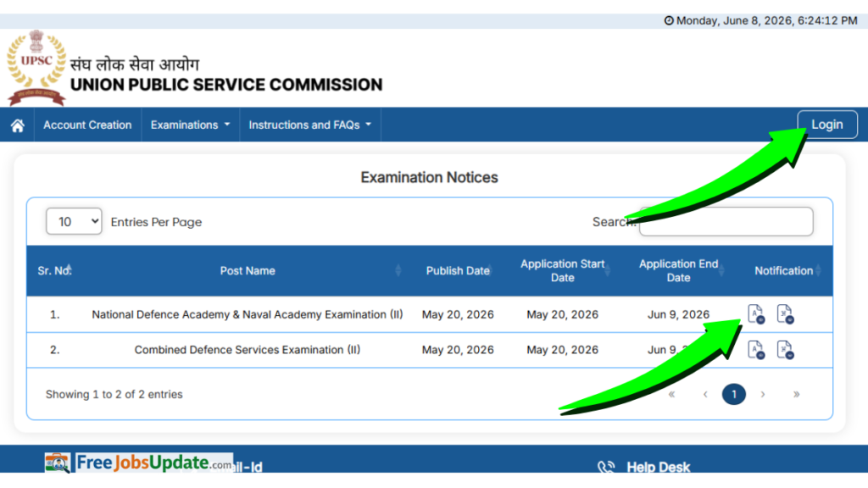Select page 1 in pagination
The width and height of the screenshot is (868, 488).
(734, 394)
